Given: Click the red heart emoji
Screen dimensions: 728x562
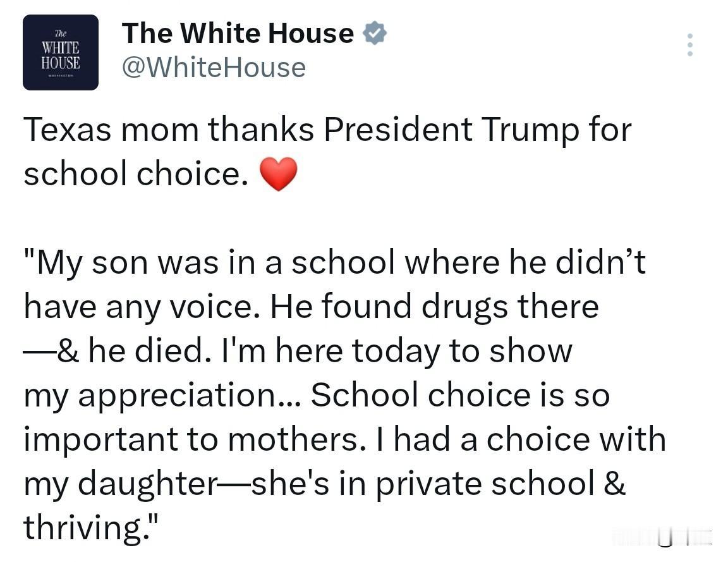Looking at the screenshot, I should pos(278,174).
